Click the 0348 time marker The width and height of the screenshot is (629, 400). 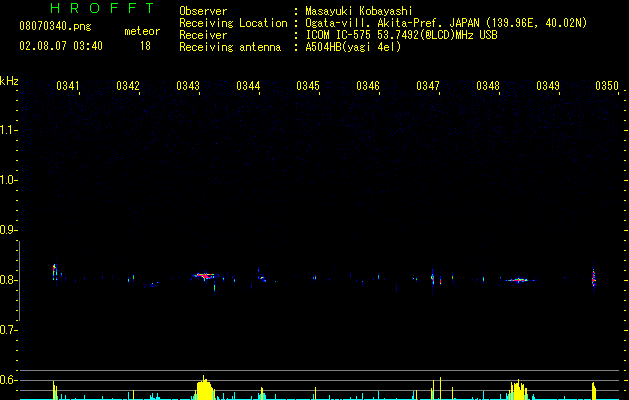(488, 86)
